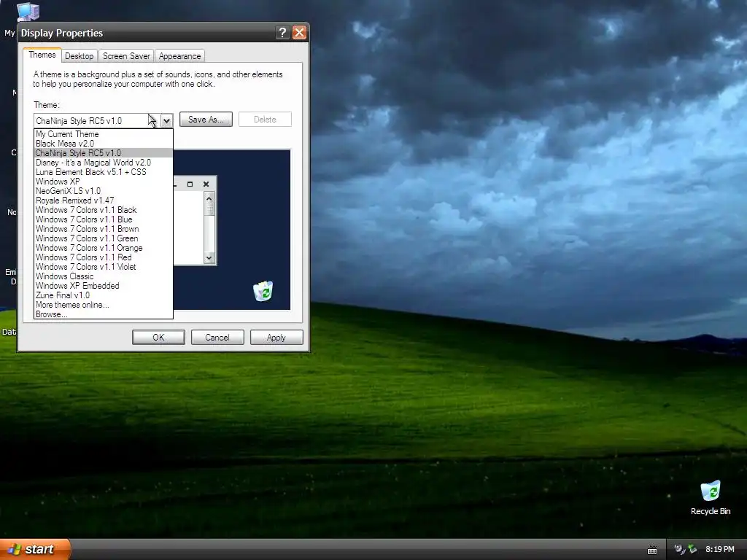
Task: Pick the NeoGeniX LS v1.0 theme
Action: [x=104, y=191]
